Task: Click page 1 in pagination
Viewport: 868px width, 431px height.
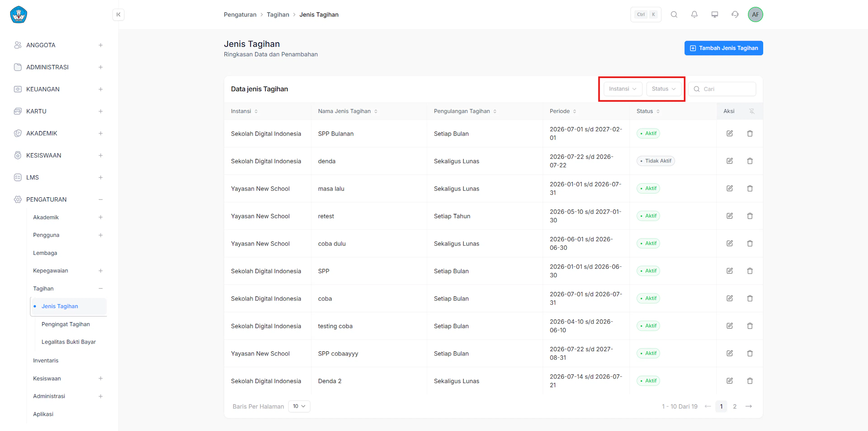Action: click(721, 406)
